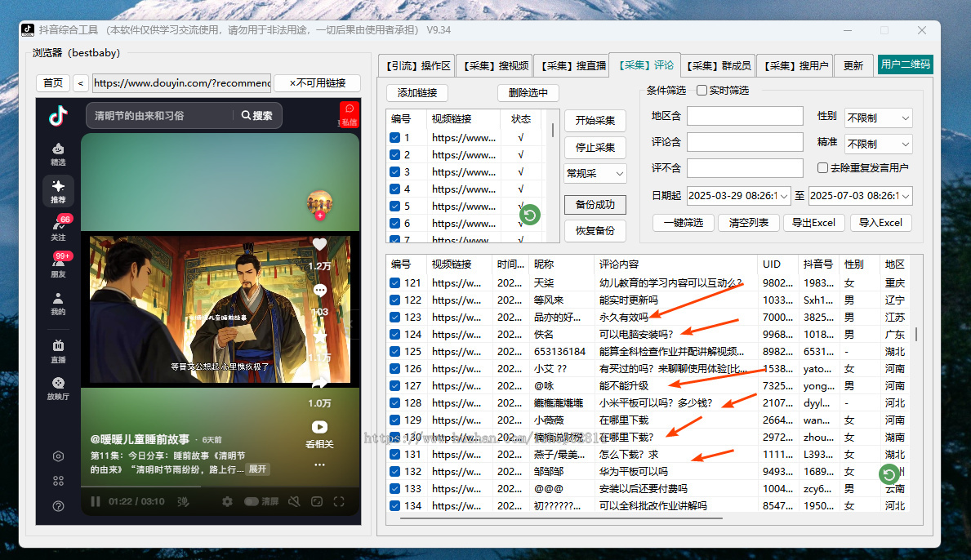The width and height of the screenshot is (971, 560).
Task: Click 一键筛选 button
Action: (683, 223)
